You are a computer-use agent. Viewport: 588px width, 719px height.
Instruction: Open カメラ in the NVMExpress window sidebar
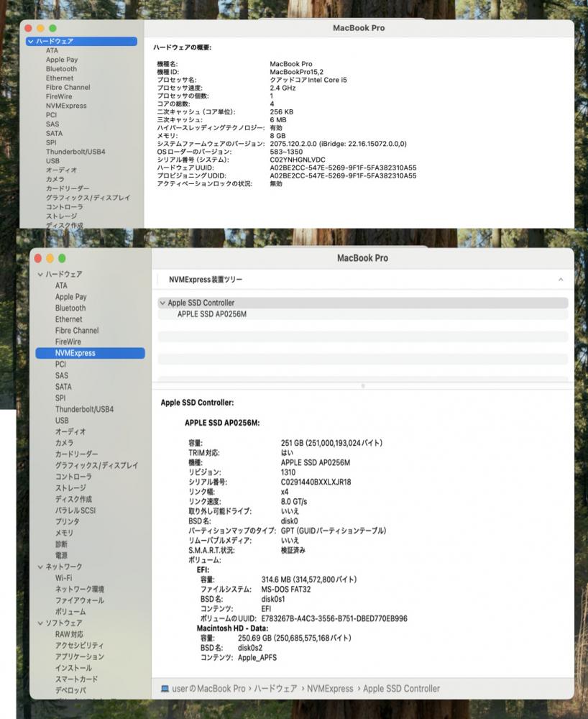(64, 443)
